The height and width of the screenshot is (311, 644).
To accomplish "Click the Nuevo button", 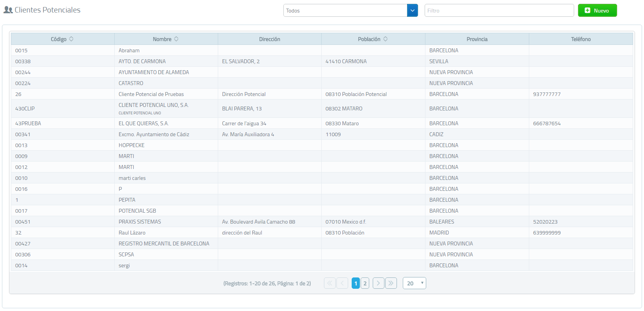I will pyautogui.click(x=598, y=11).
